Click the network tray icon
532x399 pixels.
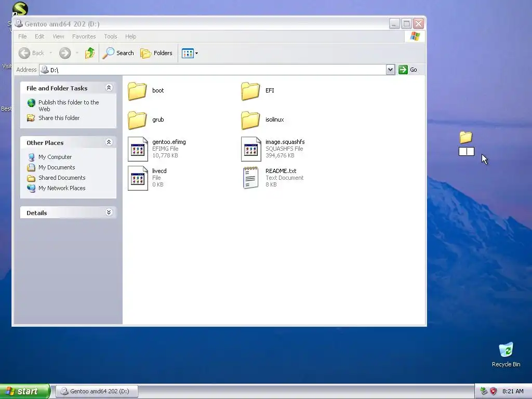[x=484, y=391]
